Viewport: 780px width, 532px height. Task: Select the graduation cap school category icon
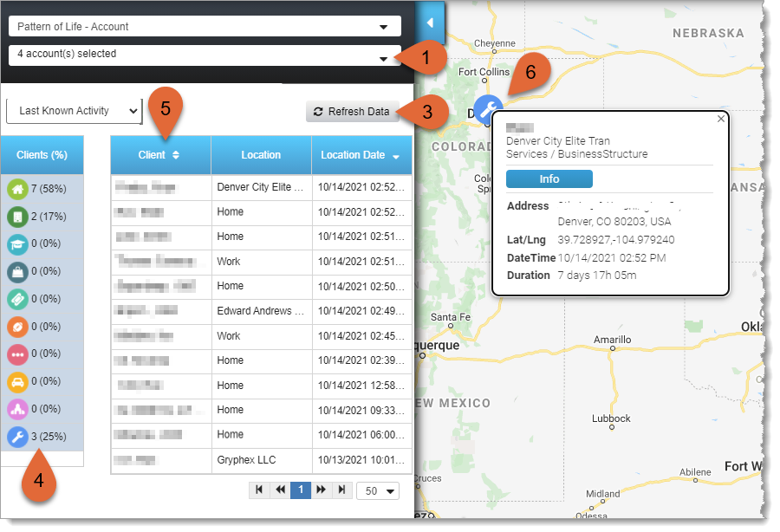pos(16,243)
